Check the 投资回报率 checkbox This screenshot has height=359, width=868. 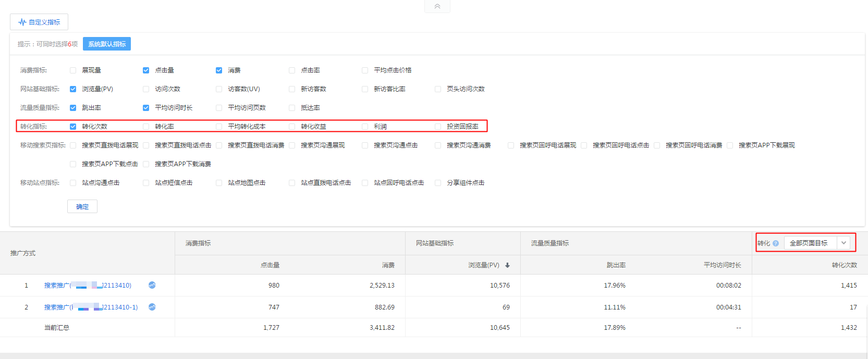coord(438,127)
